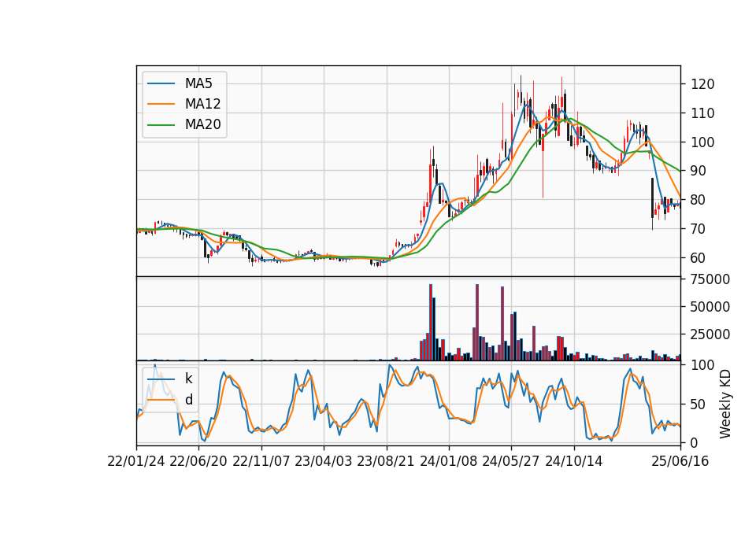Click the 24/05/27 date label
Viewport: 756px width, 543px height.
coord(511,462)
